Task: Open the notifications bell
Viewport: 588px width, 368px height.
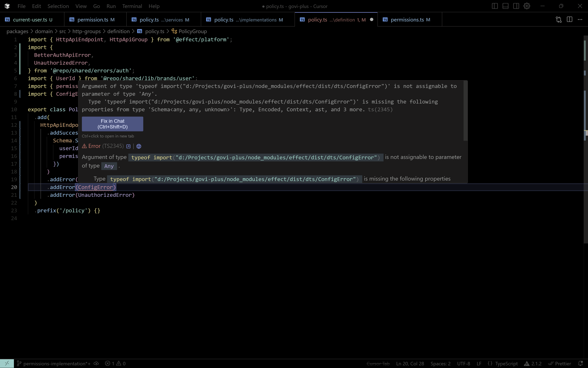Action: [580, 363]
